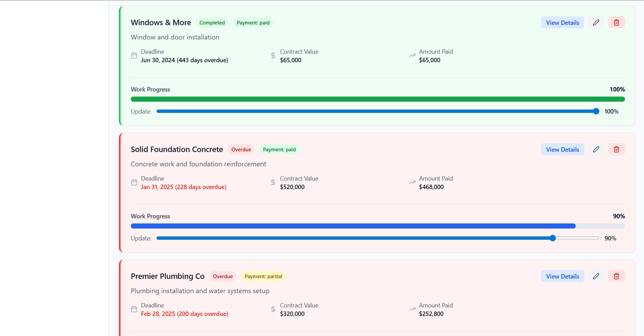
Task: Click trend icon beside $252,800 amount paid
Action: coord(412,309)
